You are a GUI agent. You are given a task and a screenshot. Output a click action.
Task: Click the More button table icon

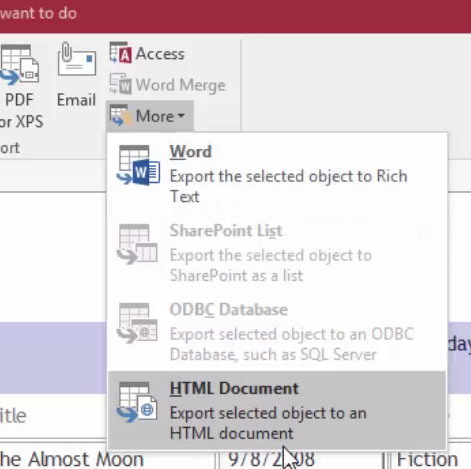pos(119,115)
